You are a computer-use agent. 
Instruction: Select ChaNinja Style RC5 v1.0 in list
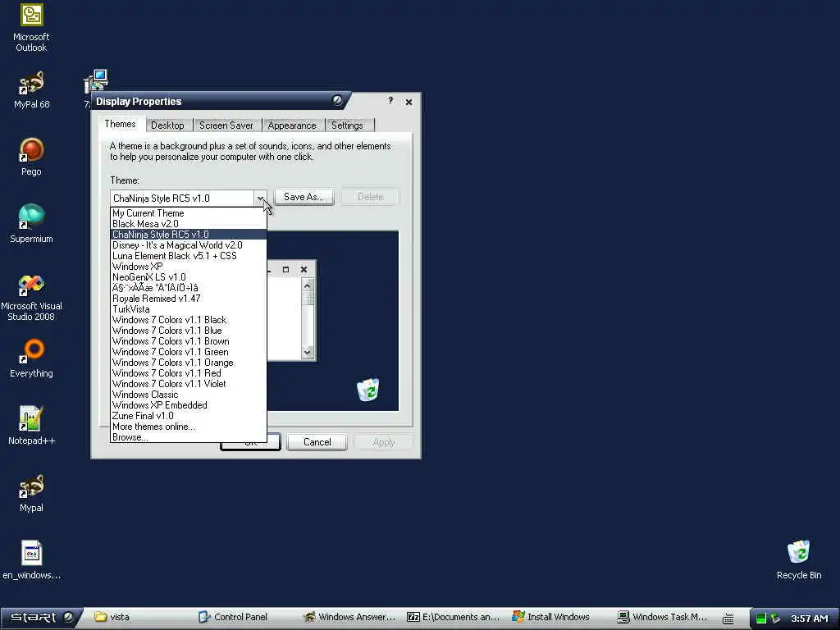tap(189, 235)
